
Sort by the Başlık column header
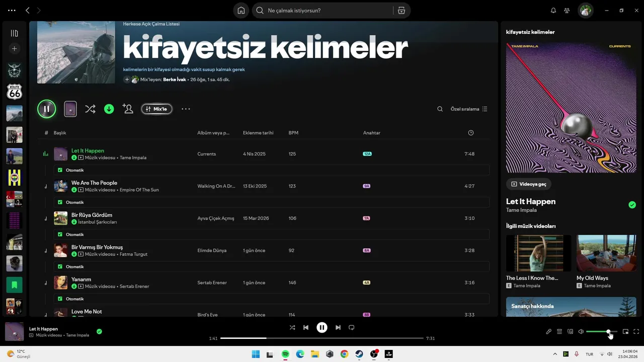point(60,133)
